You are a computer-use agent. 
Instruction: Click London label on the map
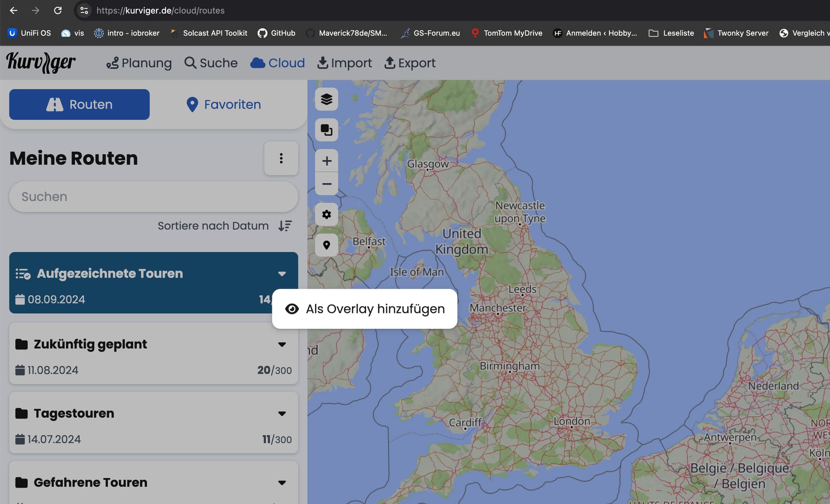click(571, 421)
